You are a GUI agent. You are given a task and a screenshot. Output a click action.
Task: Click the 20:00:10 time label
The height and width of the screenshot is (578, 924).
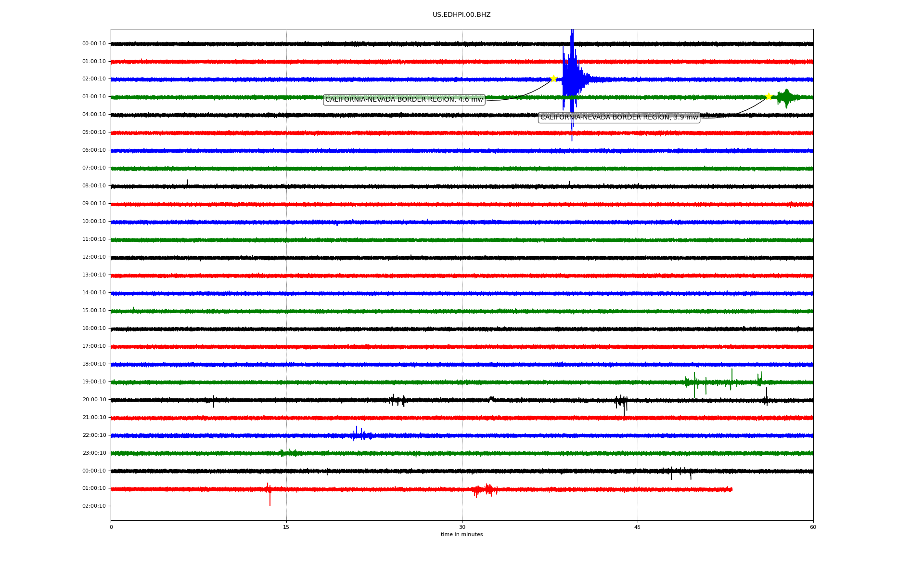coord(94,400)
